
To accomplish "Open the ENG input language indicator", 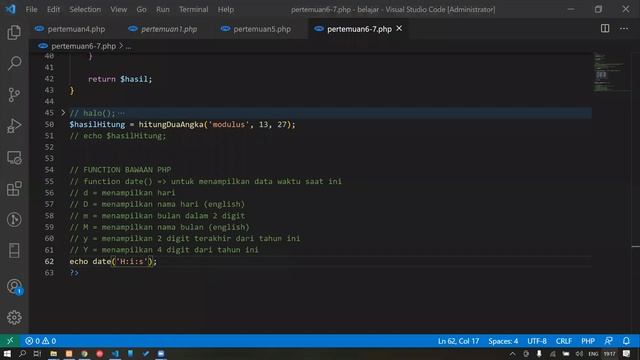I will tap(593, 354).
